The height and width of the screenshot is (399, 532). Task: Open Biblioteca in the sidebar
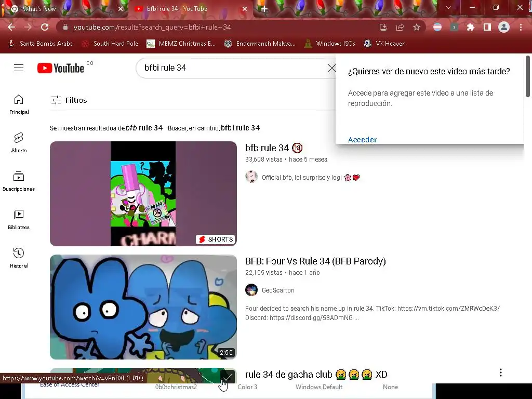19,220
